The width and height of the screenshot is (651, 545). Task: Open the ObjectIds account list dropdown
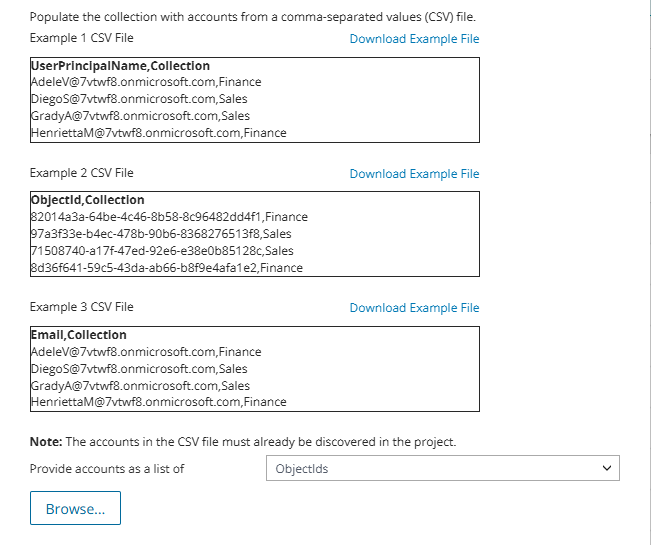pos(443,468)
